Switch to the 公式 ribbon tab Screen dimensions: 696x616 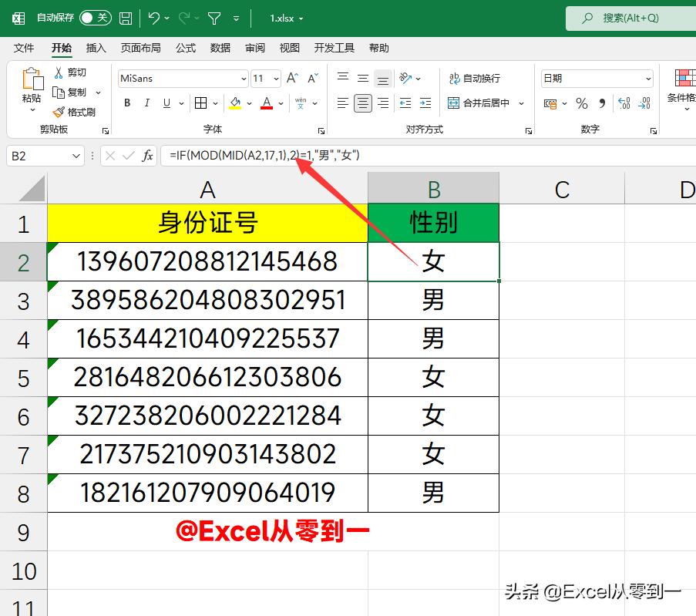coord(185,48)
